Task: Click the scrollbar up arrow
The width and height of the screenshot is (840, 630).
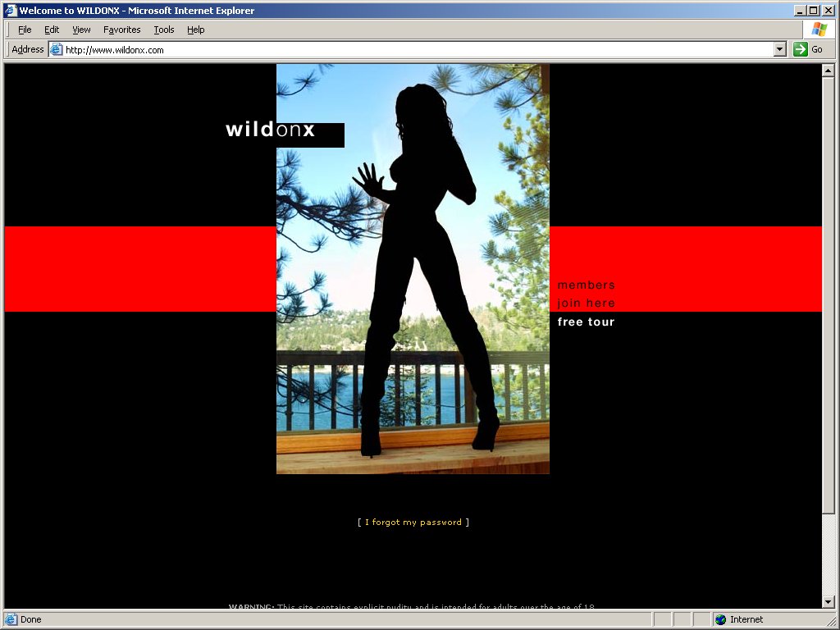Action: (828, 71)
